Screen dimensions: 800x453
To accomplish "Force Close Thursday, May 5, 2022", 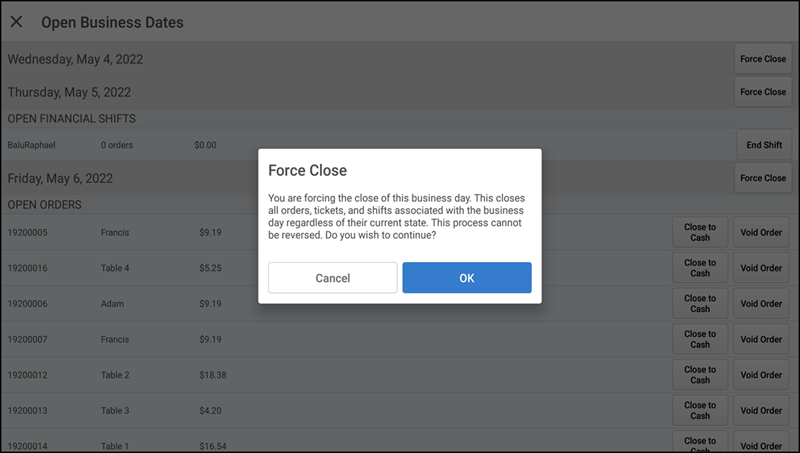I will [763, 92].
